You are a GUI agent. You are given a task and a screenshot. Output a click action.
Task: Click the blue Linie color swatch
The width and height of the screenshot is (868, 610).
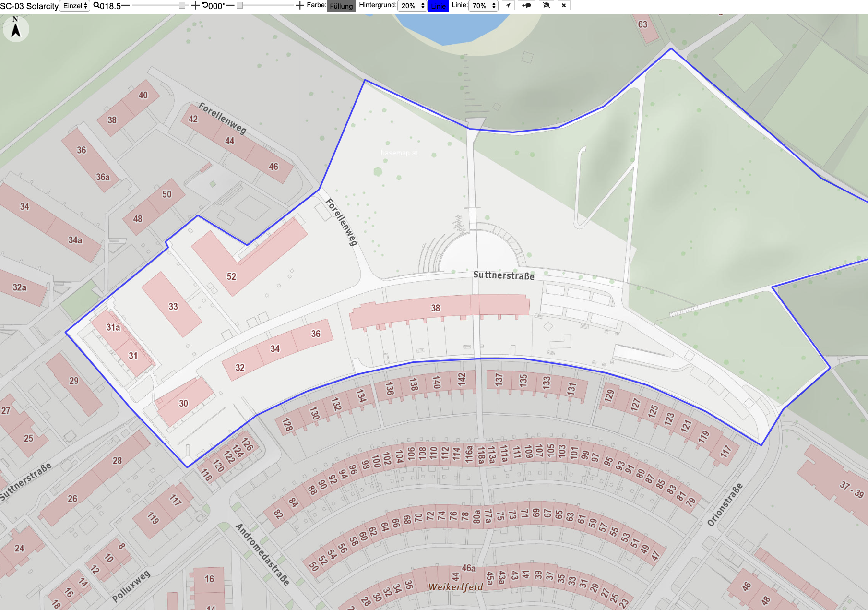pos(438,6)
